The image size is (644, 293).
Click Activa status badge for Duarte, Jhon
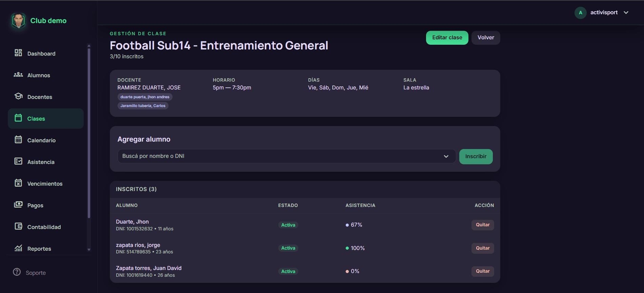click(x=288, y=225)
